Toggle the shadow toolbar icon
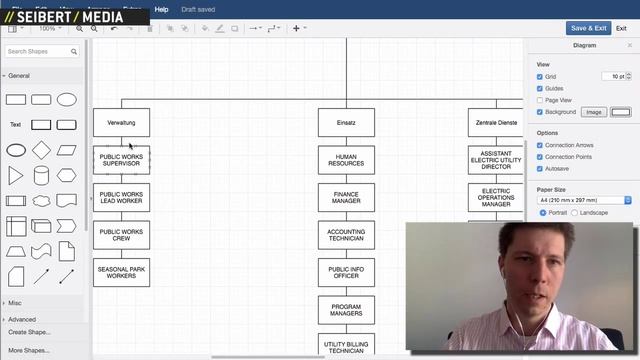This screenshot has width=640, height=360. [235, 29]
